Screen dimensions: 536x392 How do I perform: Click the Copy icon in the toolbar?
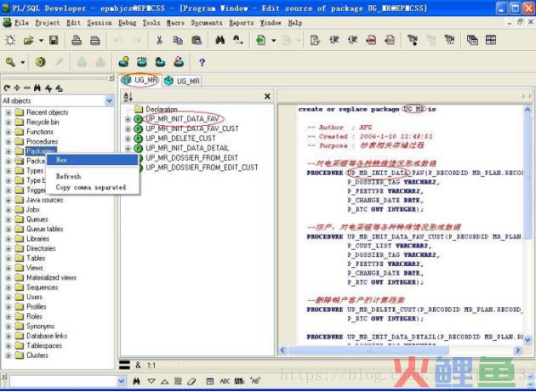[x=178, y=40]
